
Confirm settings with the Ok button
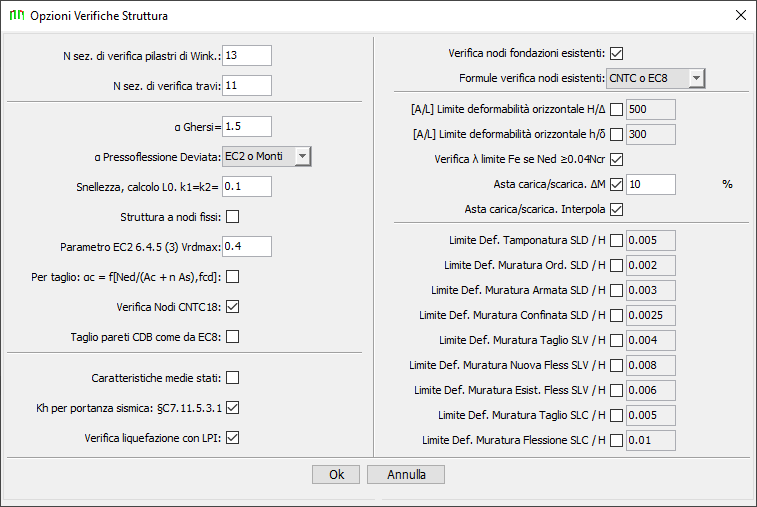pyautogui.click(x=336, y=475)
